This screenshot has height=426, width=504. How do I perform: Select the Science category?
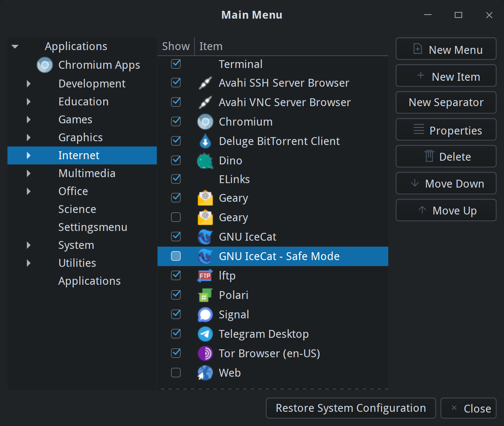pyautogui.click(x=77, y=209)
